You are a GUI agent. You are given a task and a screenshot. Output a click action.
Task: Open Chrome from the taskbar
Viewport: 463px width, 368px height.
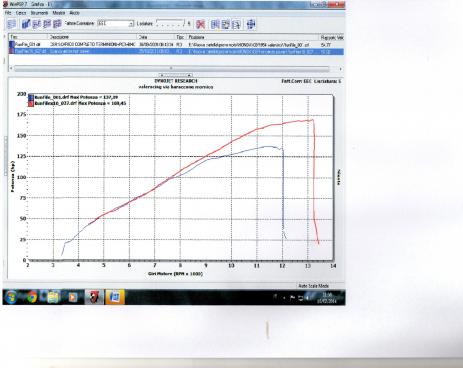click(32, 296)
